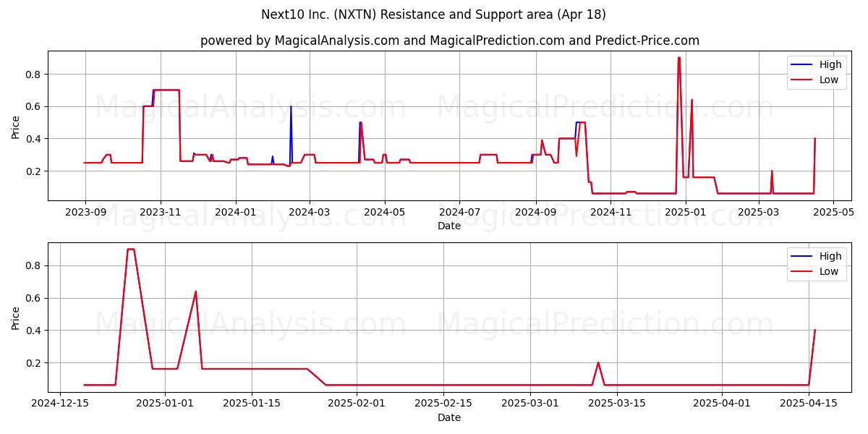Viewport: 868px width, 434px height.
Task: Click the '2025-02-01' x-axis label of the bottom chart
Action: pos(357,404)
